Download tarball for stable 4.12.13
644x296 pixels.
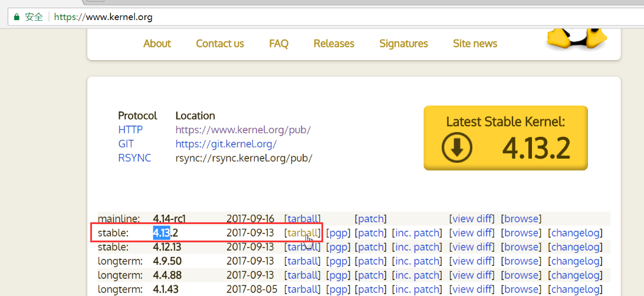303,246
